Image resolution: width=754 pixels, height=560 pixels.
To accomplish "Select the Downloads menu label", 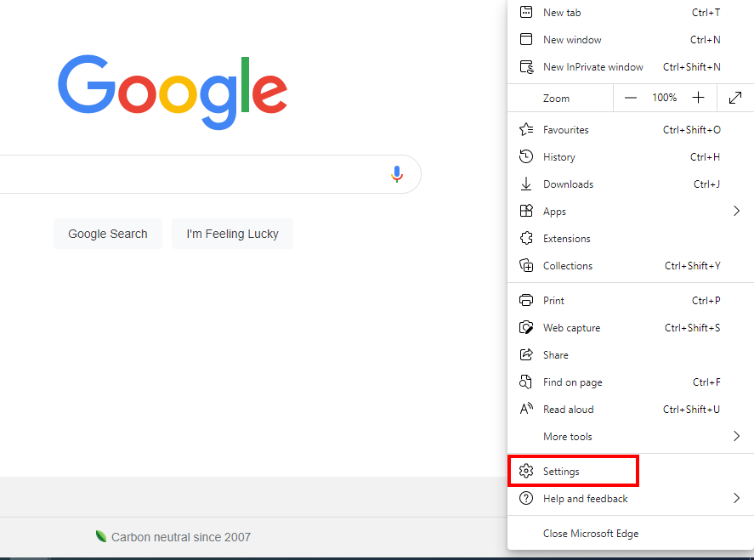I will (568, 184).
